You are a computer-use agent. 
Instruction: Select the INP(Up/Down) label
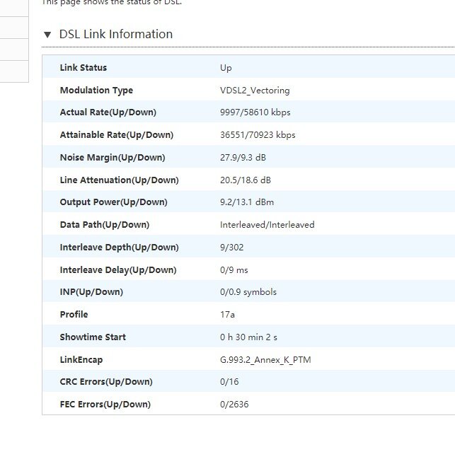[x=91, y=291]
